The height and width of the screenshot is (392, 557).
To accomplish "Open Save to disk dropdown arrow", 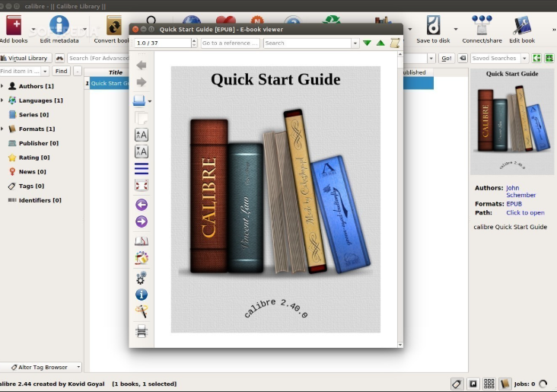I will click(x=456, y=29).
